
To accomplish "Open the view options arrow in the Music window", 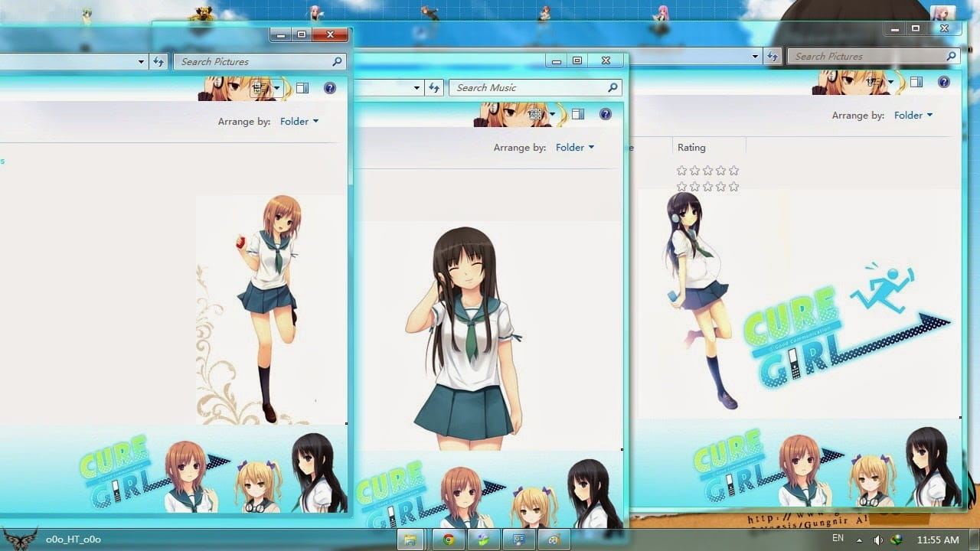I will pos(552,114).
